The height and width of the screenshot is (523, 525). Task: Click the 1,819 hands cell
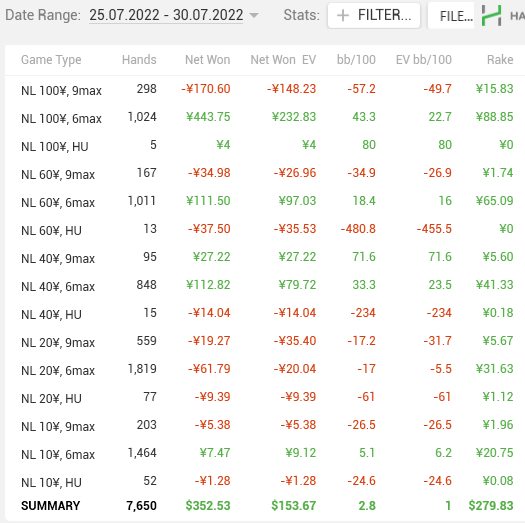[142, 369]
